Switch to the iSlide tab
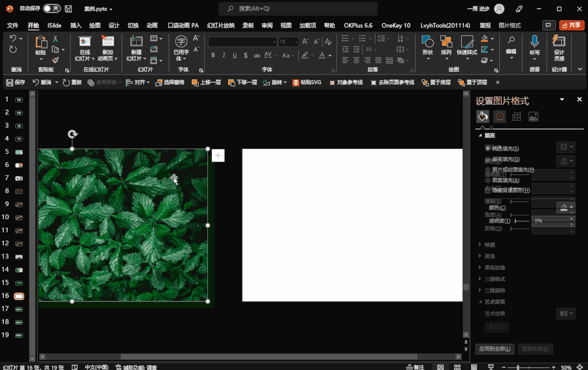Screen dimensions: 588x370 coord(54,26)
